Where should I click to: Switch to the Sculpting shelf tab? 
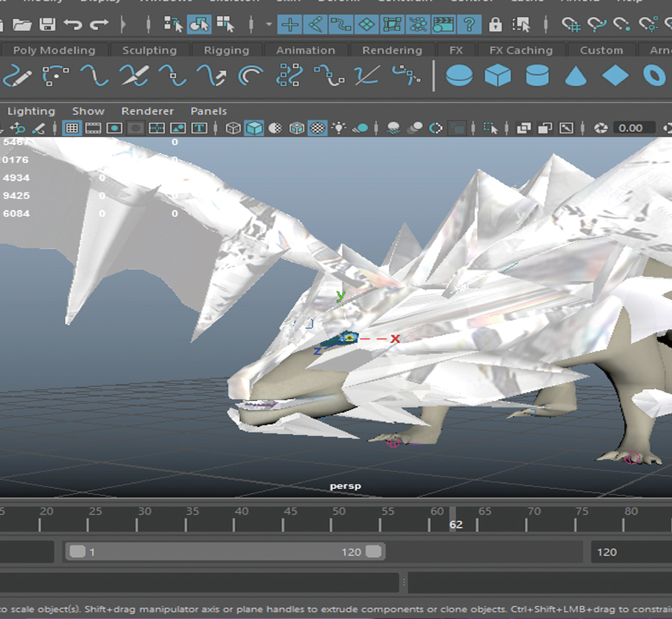(150, 50)
